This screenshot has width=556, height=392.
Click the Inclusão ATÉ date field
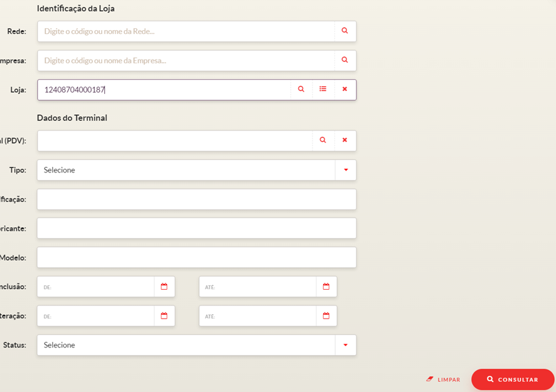point(258,287)
